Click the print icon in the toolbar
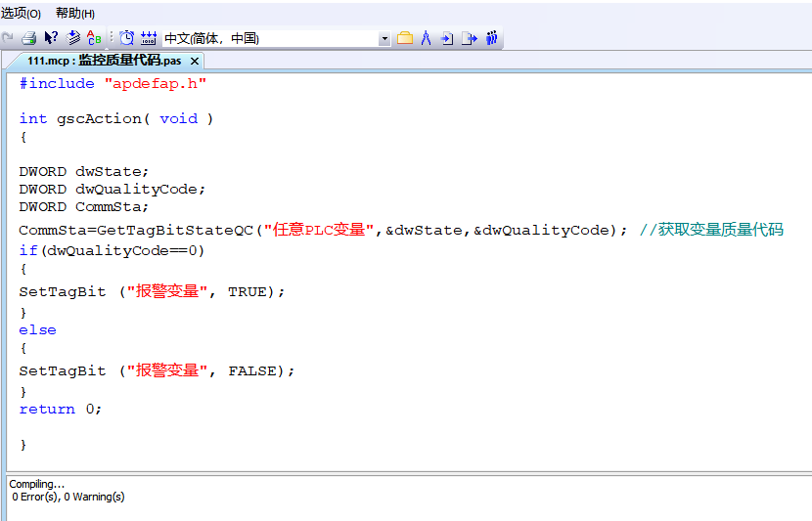Image resolution: width=812 pixels, height=521 pixels. (x=29, y=38)
